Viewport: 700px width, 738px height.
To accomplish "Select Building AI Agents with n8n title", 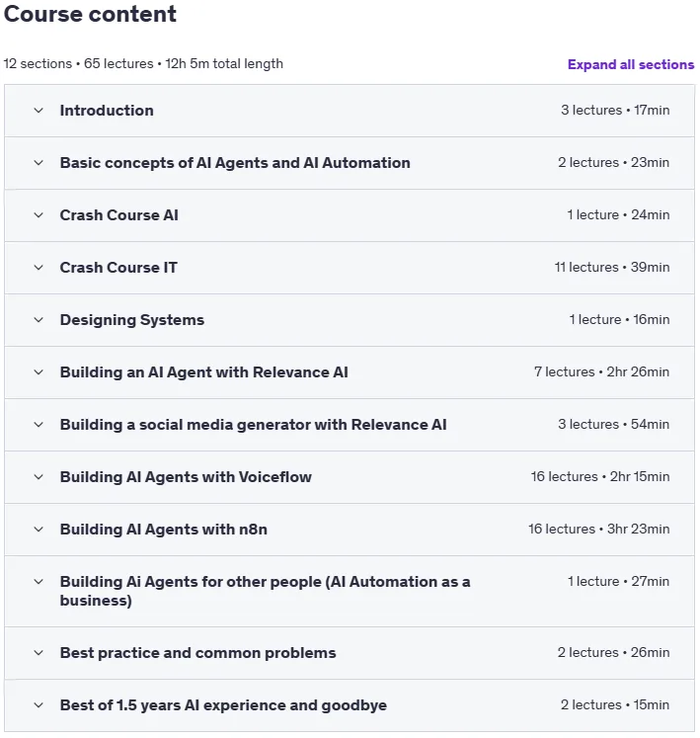I will coord(163,529).
